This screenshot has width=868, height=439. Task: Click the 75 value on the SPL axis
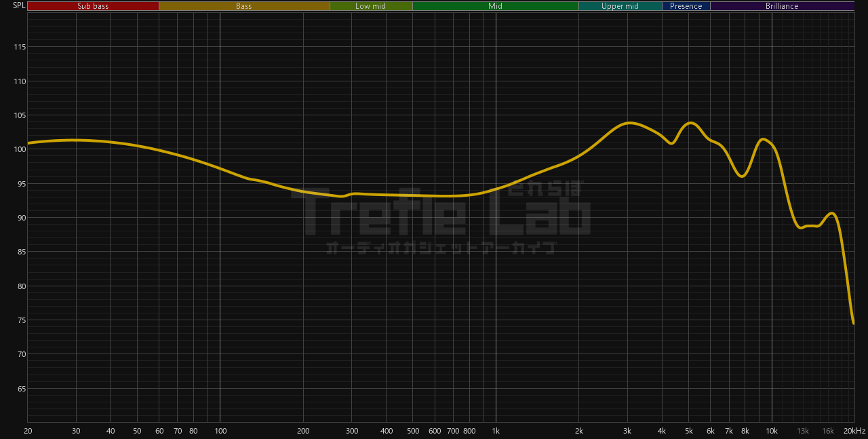click(21, 320)
